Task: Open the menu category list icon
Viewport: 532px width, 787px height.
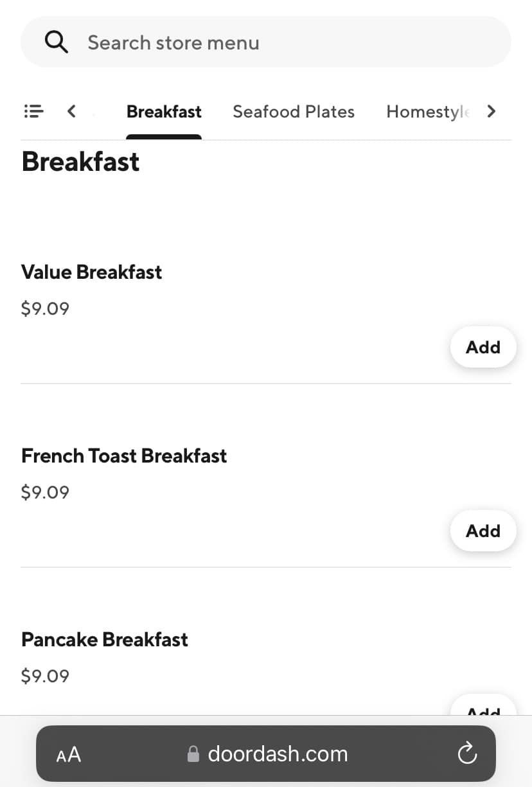Action: click(33, 111)
